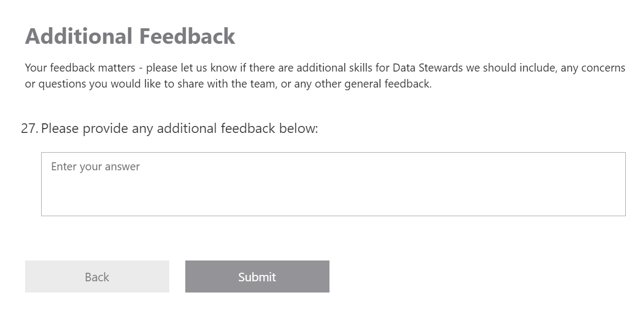Click the "Enter your answer" placeholder text

point(95,167)
